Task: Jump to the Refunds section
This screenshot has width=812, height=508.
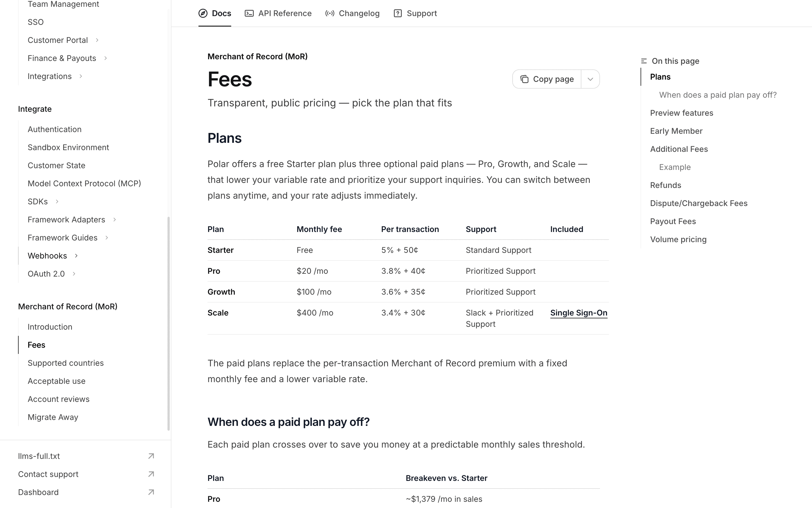Action: pos(665,185)
